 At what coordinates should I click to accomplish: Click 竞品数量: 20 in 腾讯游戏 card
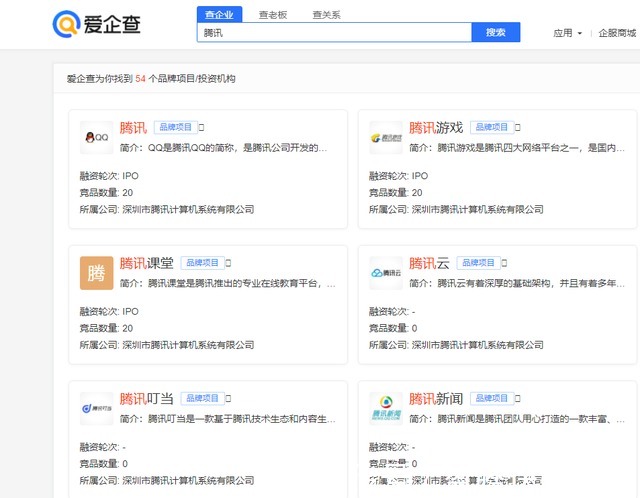[x=396, y=193]
